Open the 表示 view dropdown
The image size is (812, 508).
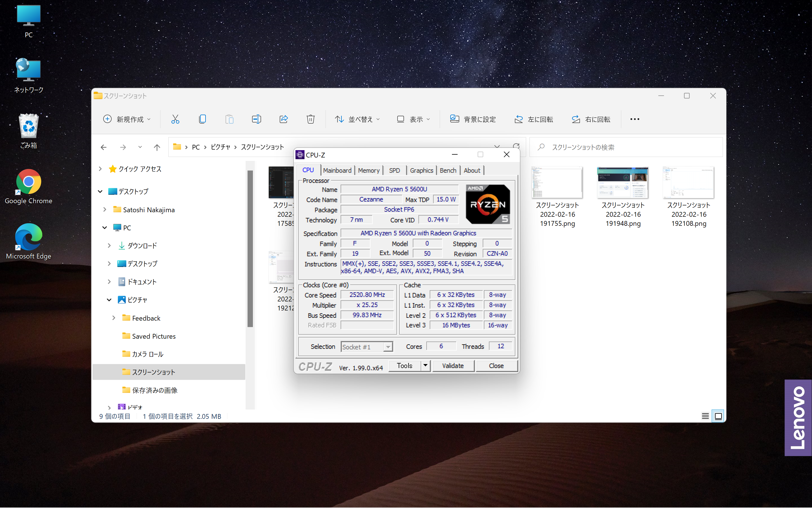413,119
